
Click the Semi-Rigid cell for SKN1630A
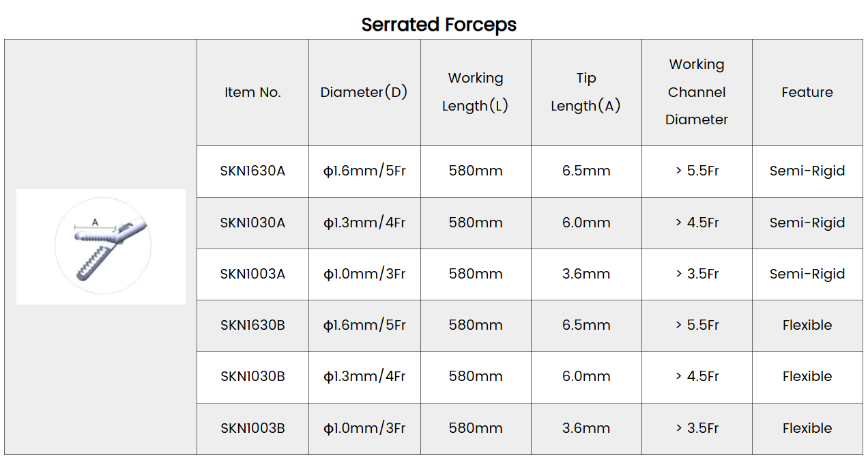point(807,171)
